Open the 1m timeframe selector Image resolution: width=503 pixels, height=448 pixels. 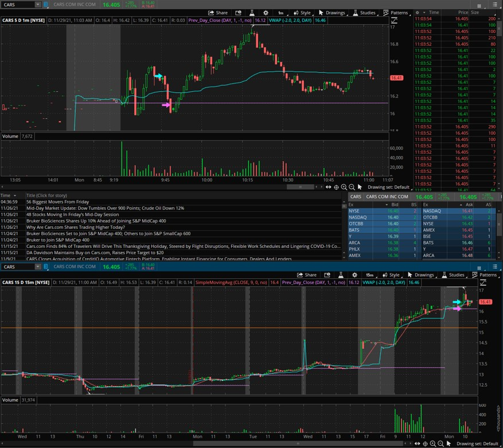280,13
